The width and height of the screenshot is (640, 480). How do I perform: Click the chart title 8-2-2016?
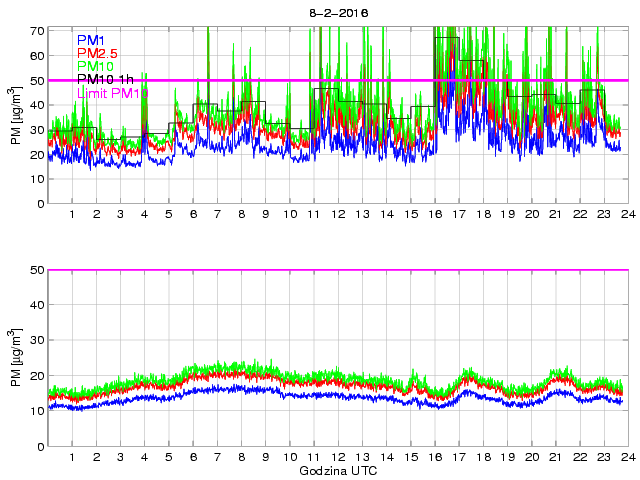tap(339, 13)
